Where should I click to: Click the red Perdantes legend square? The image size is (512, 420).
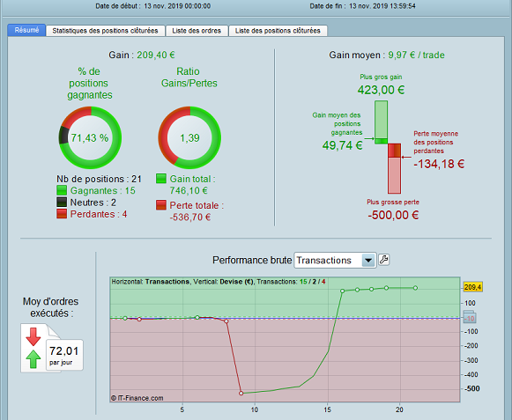pos(62,214)
